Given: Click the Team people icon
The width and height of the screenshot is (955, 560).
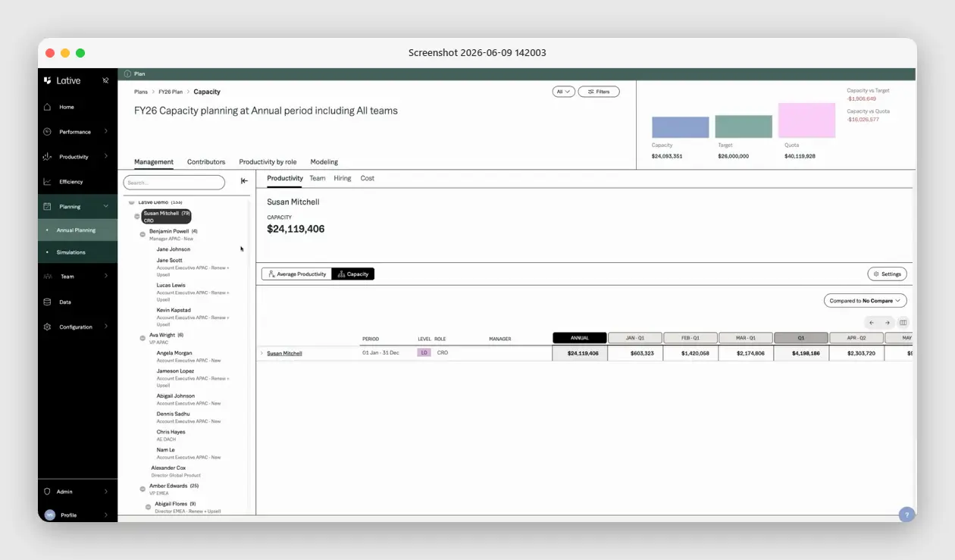Looking at the screenshot, I should click(x=47, y=277).
